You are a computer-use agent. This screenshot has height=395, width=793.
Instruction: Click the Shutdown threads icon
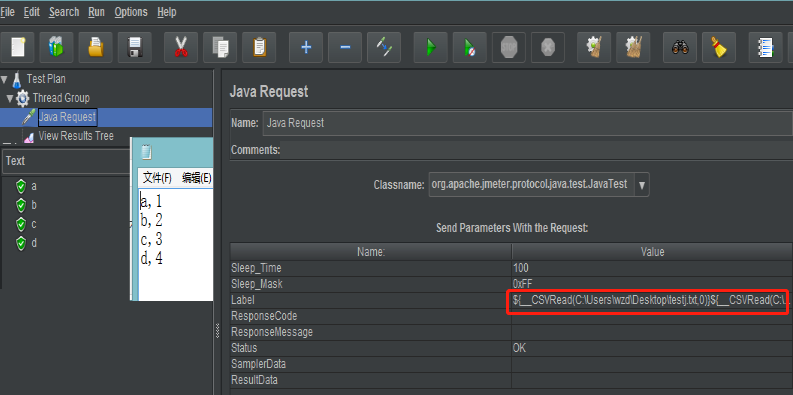[548, 48]
